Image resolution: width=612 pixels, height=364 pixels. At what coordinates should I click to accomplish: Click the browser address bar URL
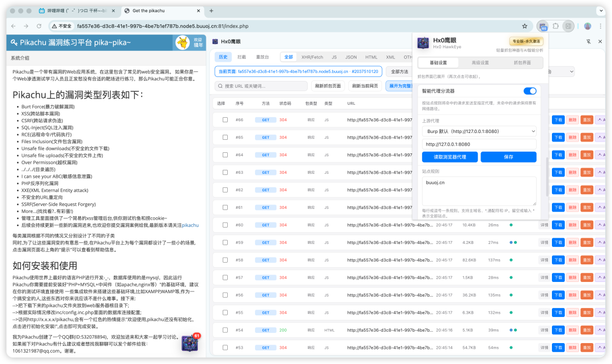coord(163,26)
